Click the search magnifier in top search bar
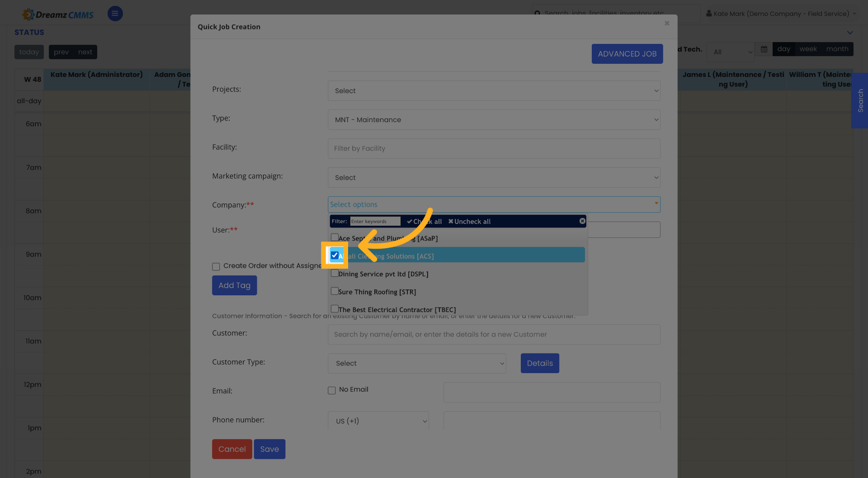 click(x=538, y=14)
